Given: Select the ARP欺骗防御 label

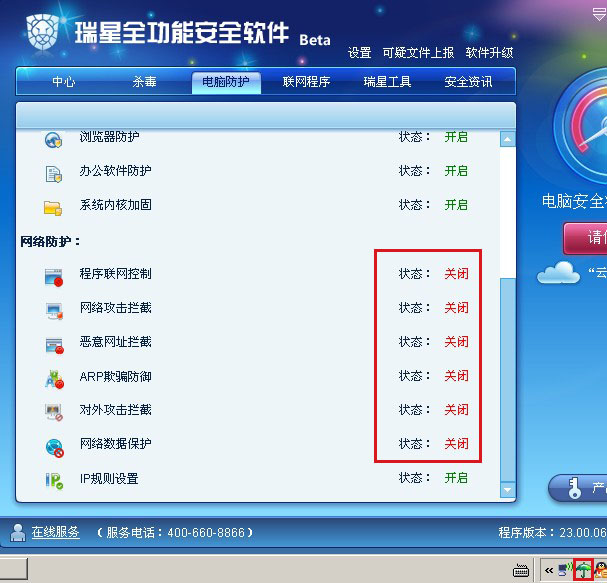Looking at the screenshot, I should [x=115, y=376].
